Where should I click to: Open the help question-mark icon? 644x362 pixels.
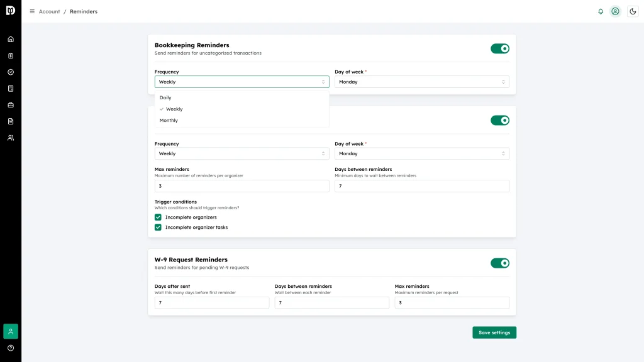coord(11,348)
